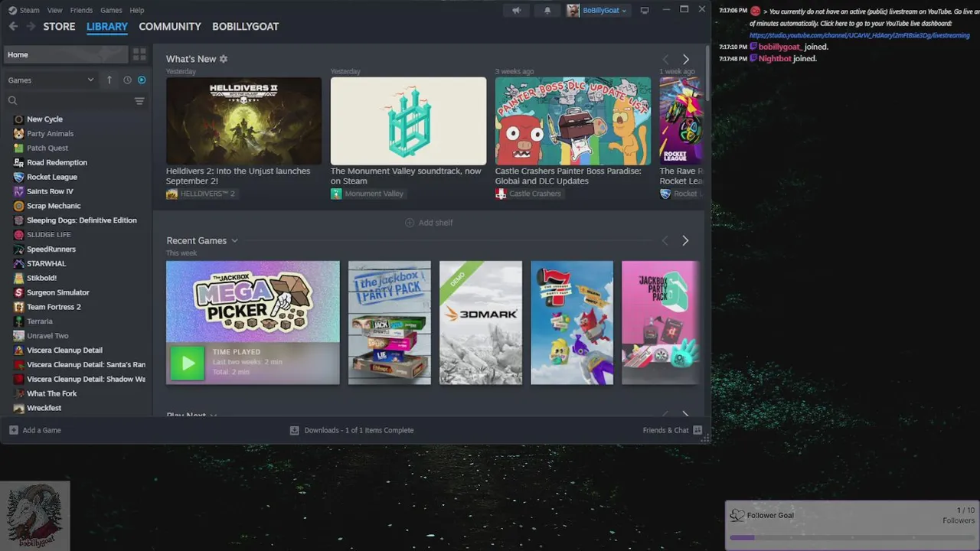Viewport: 980px width, 551px height.
Task: Open Helldivers 2 news thumbnail
Action: point(243,121)
